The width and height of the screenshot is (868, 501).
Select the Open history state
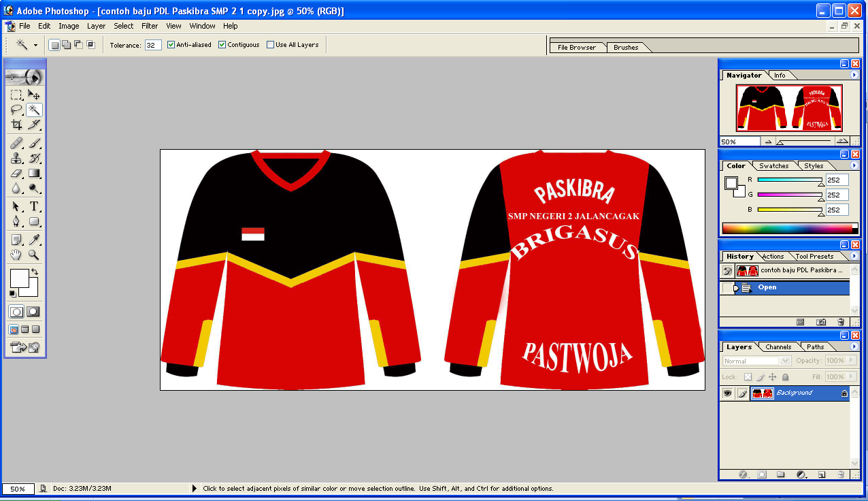[785, 287]
